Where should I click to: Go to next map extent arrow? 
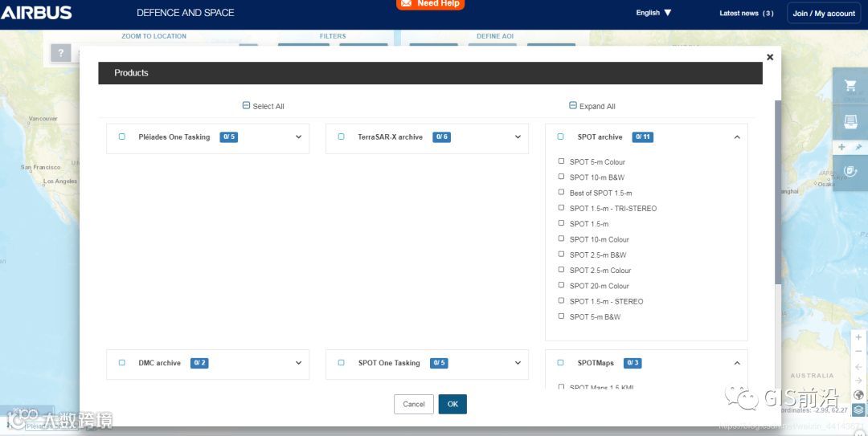tap(858, 381)
